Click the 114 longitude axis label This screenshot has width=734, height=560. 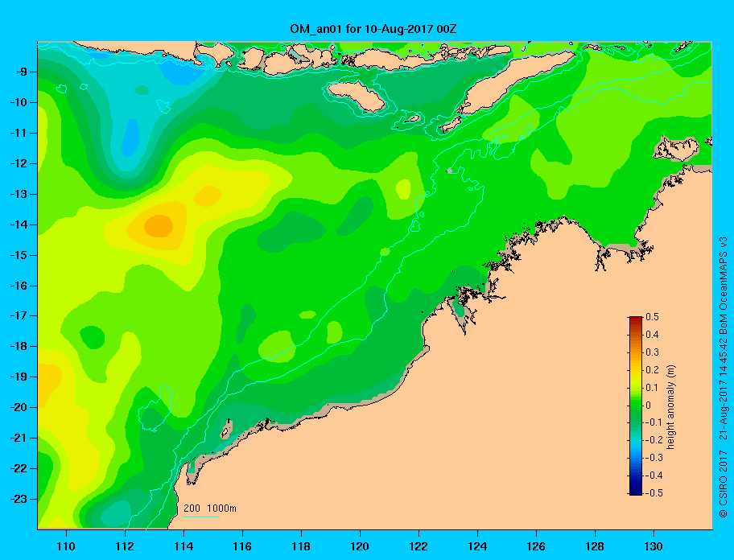tap(183, 546)
